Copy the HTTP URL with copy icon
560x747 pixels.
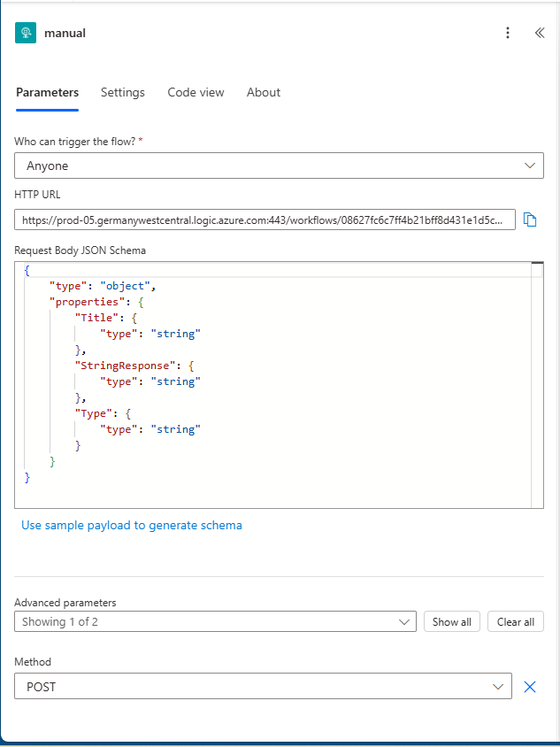[530, 219]
